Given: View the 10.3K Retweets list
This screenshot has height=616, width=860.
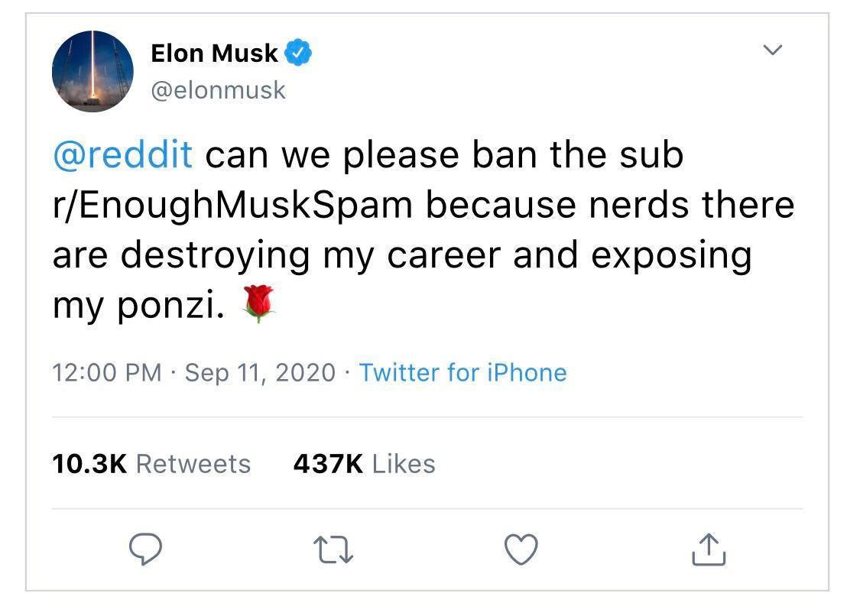Looking at the screenshot, I should 151,464.
